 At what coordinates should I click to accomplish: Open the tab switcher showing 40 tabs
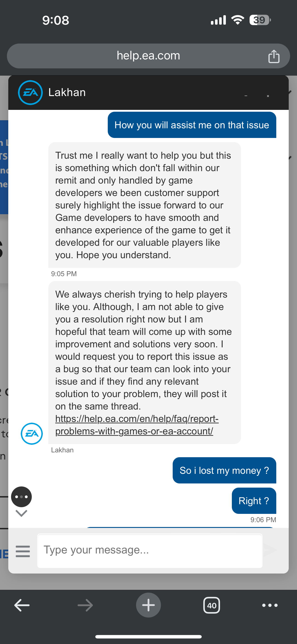[212, 605]
